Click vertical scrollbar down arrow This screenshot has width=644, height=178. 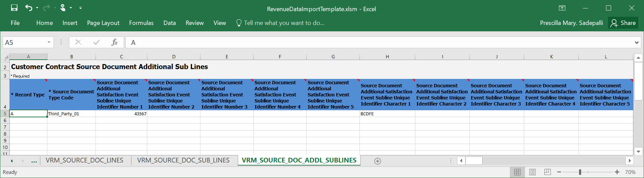638,151
